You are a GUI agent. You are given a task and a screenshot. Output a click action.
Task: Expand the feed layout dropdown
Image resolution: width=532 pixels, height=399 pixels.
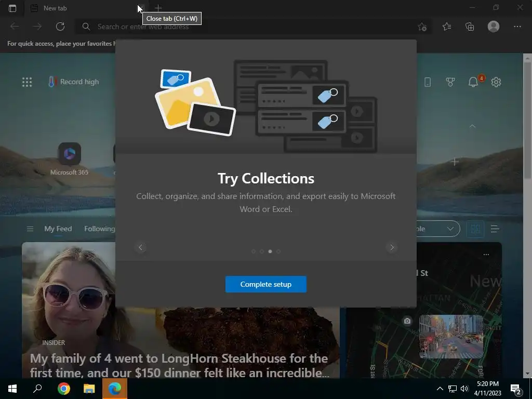pos(438,229)
